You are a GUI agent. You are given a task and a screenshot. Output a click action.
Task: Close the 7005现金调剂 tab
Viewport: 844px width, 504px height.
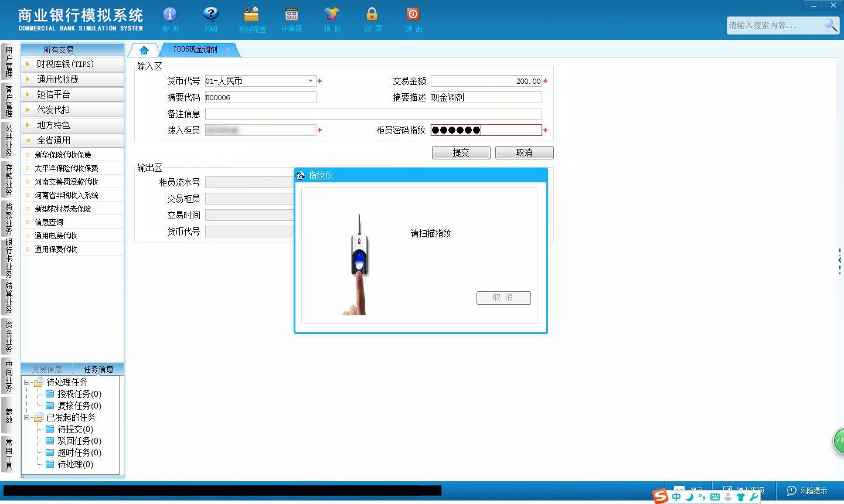click(x=228, y=50)
